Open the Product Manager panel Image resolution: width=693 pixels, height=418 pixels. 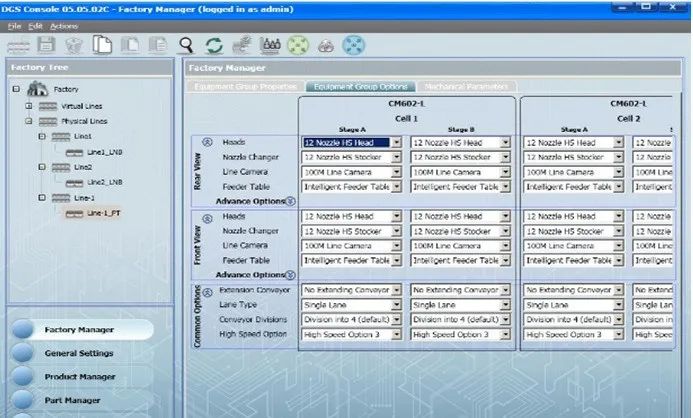79,376
